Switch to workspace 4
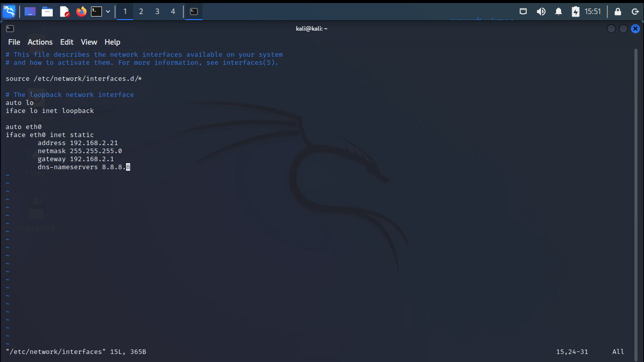 pyautogui.click(x=173, y=11)
